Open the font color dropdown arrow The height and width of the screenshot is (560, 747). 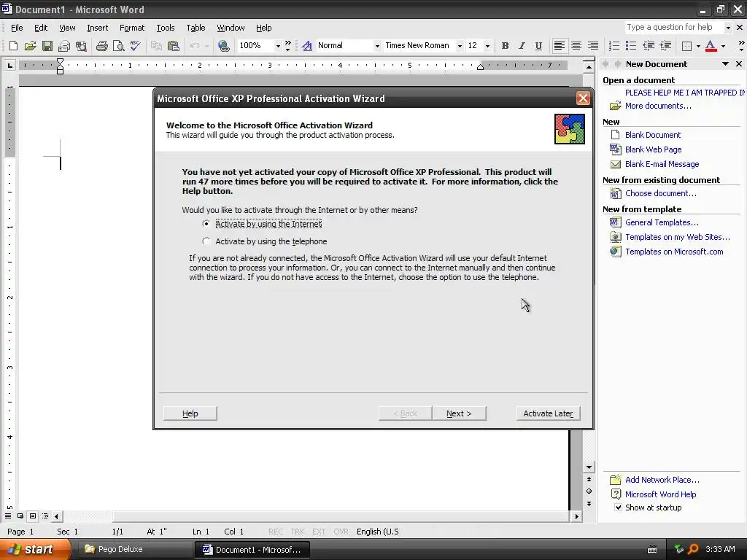click(723, 46)
